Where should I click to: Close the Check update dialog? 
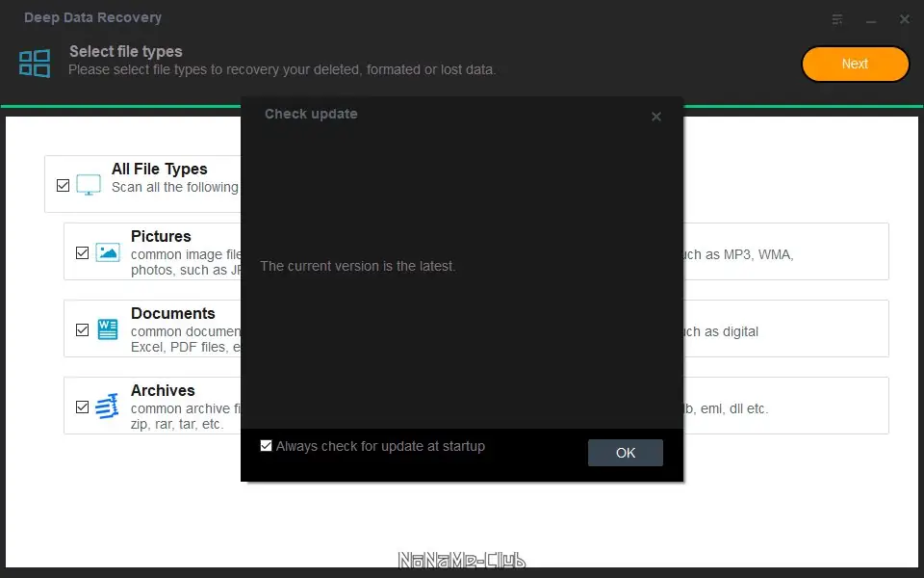click(x=655, y=117)
